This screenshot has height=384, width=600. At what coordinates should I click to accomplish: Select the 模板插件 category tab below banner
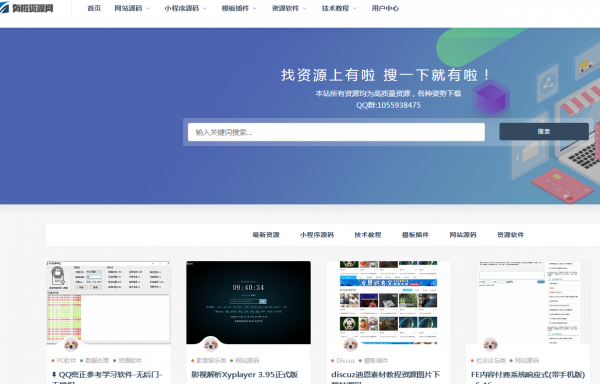point(415,234)
